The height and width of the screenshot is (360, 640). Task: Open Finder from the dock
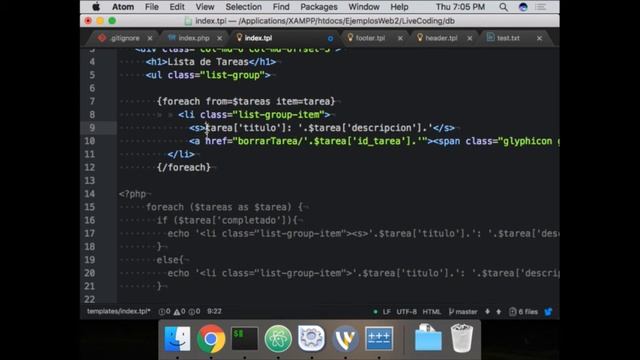tap(177, 338)
